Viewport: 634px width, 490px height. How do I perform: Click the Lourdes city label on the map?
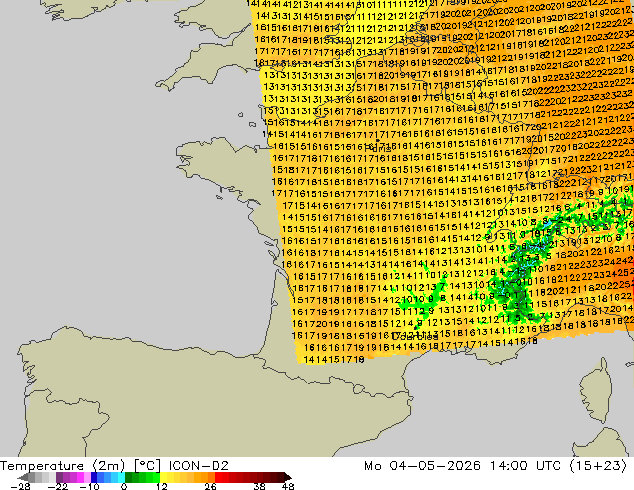(x=415, y=336)
